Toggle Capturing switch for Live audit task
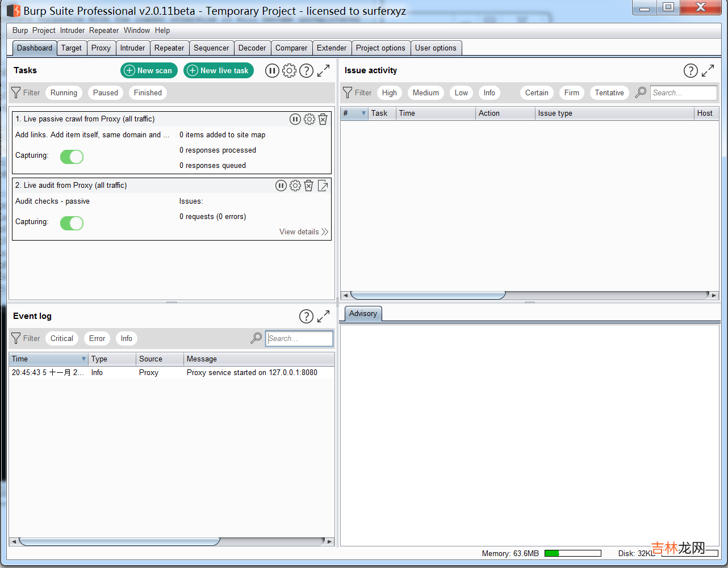The width and height of the screenshot is (728, 568). pyautogui.click(x=72, y=223)
